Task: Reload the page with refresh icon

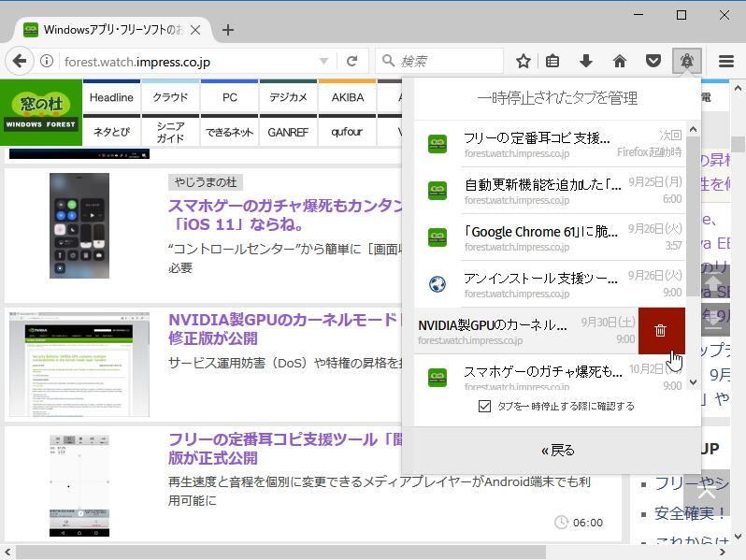Action: coord(352,61)
